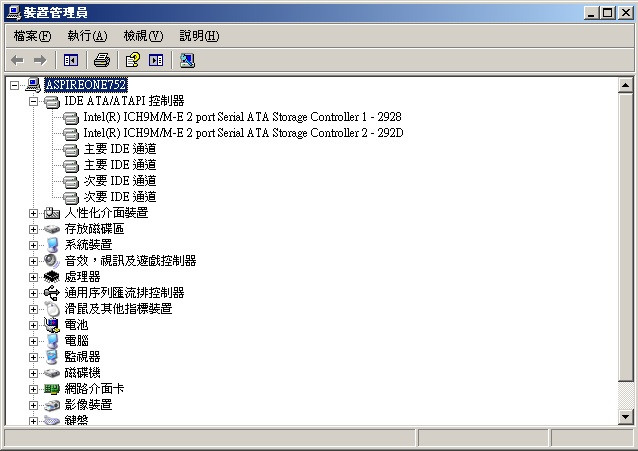The image size is (638, 451).
Task: Close the 裝置管理員 window
Action: (x=626, y=13)
